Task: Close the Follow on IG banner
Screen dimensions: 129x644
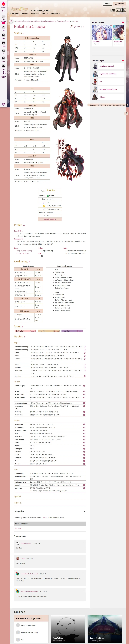Action: pos(127,105)
